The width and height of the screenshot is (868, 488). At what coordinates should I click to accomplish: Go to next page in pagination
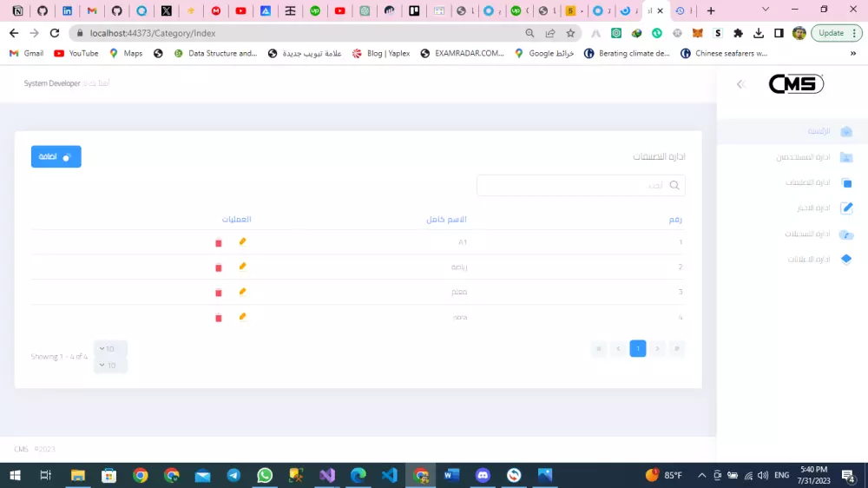coord(618,348)
